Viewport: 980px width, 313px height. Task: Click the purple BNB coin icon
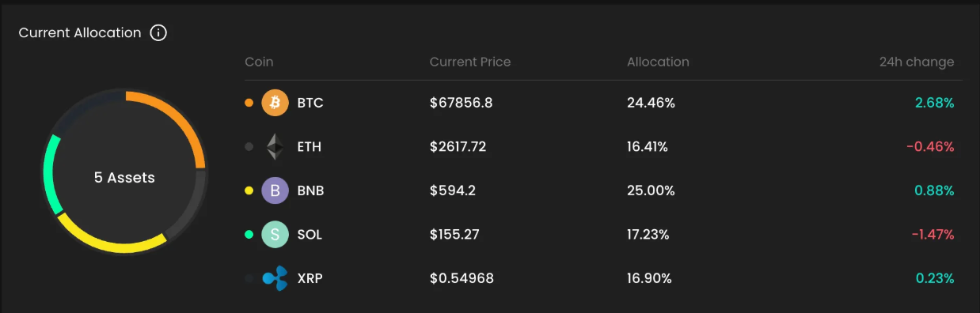275,190
